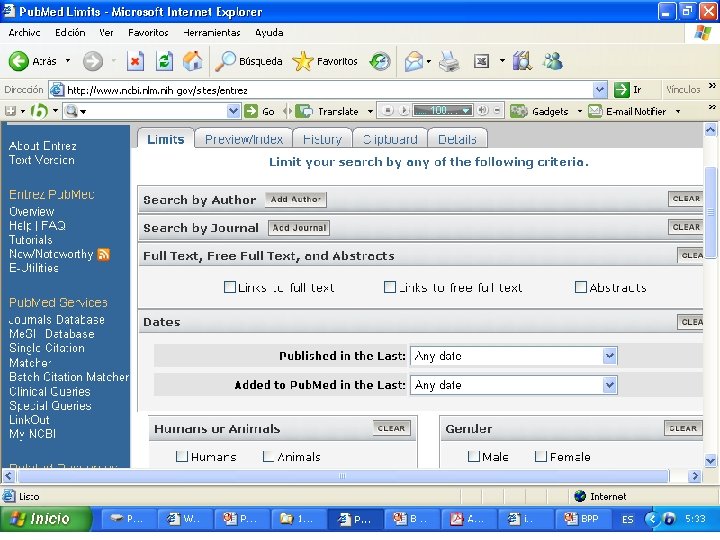Click the Add Journal button
The width and height of the screenshot is (720, 540).
coord(299,228)
